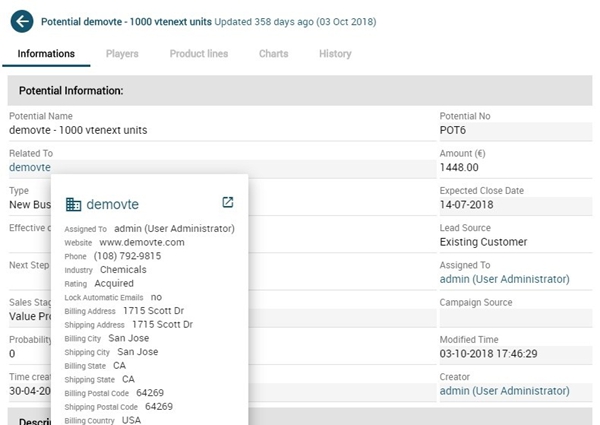Select Billing Address 1715 Scott Dr
Image resolution: width=600 pixels, height=425 pixels.
[x=153, y=311]
